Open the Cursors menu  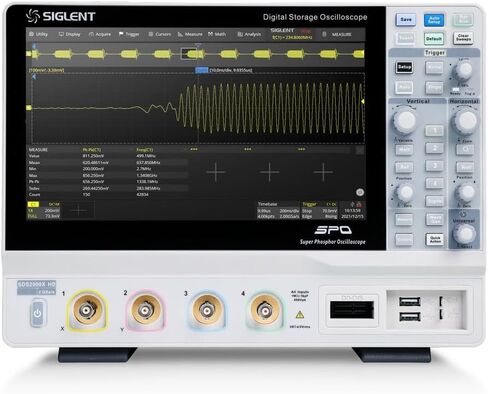click(x=160, y=34)
